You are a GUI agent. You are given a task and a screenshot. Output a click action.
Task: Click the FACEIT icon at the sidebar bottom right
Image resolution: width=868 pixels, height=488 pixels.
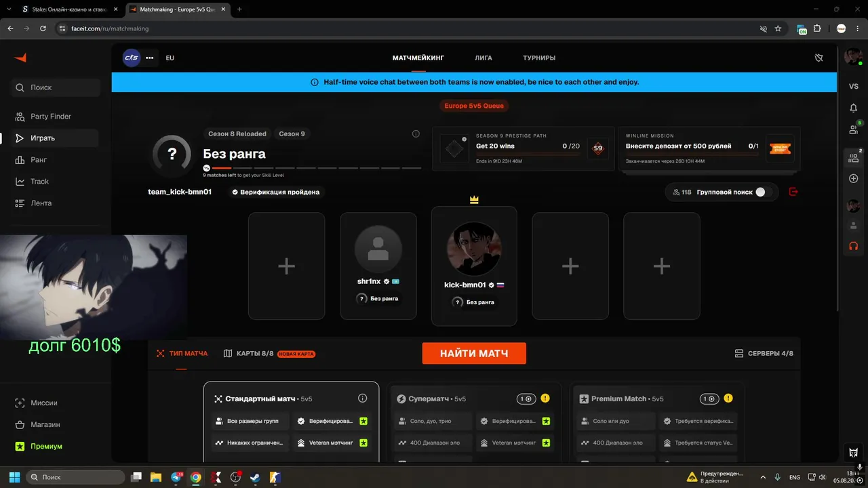tap(854, 452)
